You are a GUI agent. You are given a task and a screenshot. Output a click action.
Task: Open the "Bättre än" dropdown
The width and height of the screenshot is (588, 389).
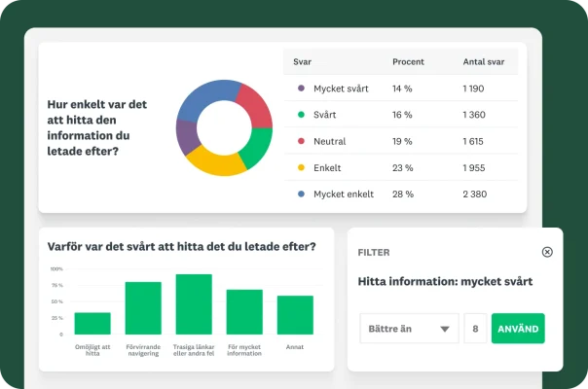click(x=409, y=329)
